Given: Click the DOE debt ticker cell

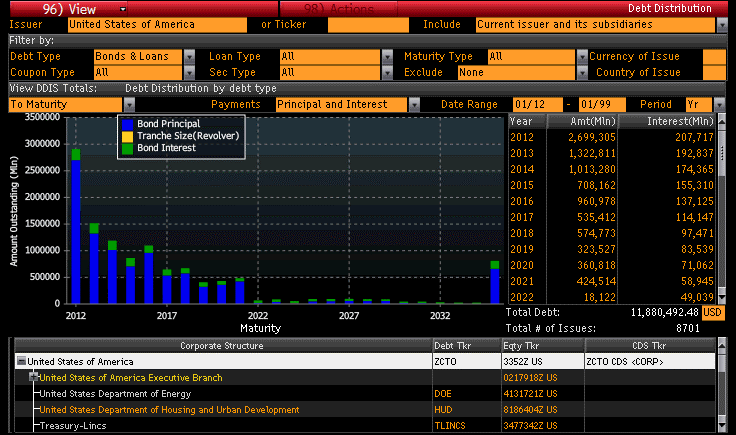Looking at the screenshot, I should point(467,394).
